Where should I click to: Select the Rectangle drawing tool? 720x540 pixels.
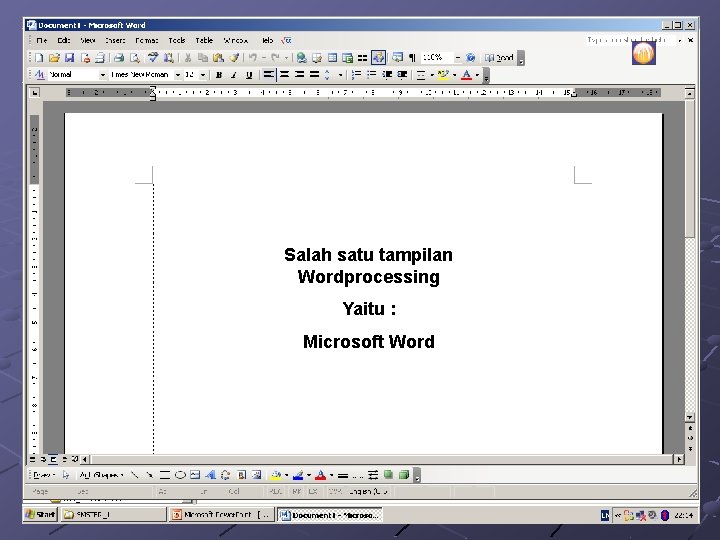click(164, 475)
